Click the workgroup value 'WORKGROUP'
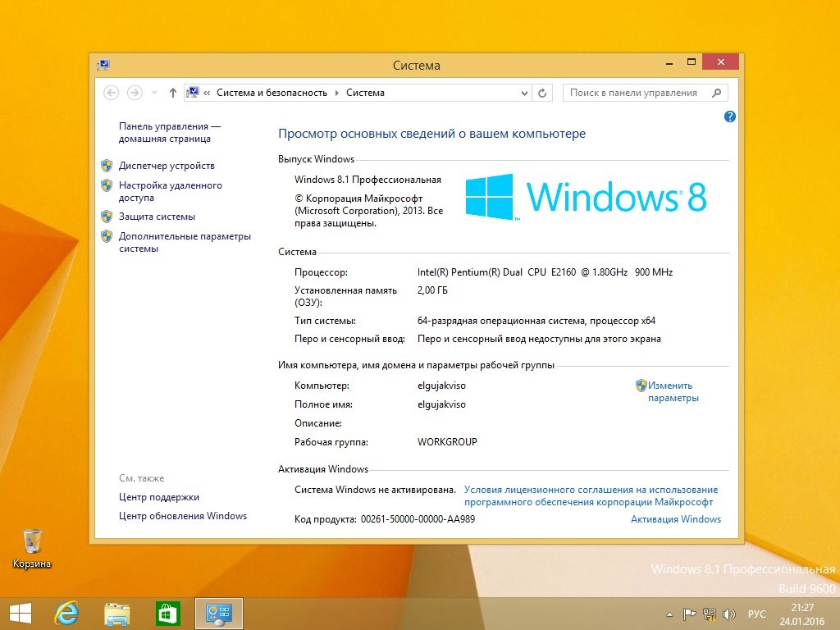Screen dimensions: 840x630 click(447, 442)
